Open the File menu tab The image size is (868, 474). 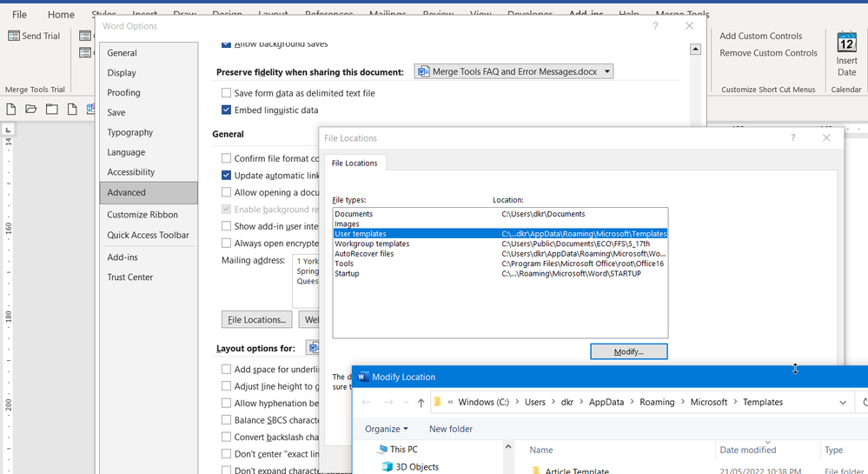(x=19, y=15)
